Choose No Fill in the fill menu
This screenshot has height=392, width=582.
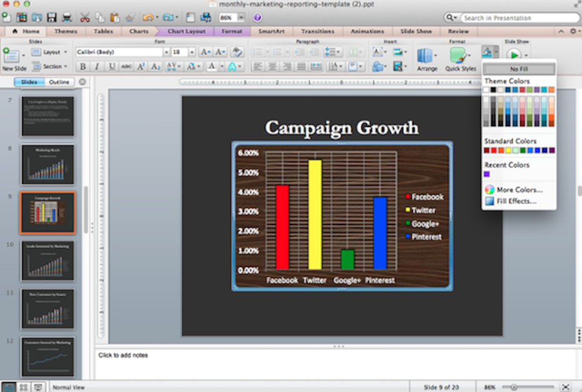point(519,69)
